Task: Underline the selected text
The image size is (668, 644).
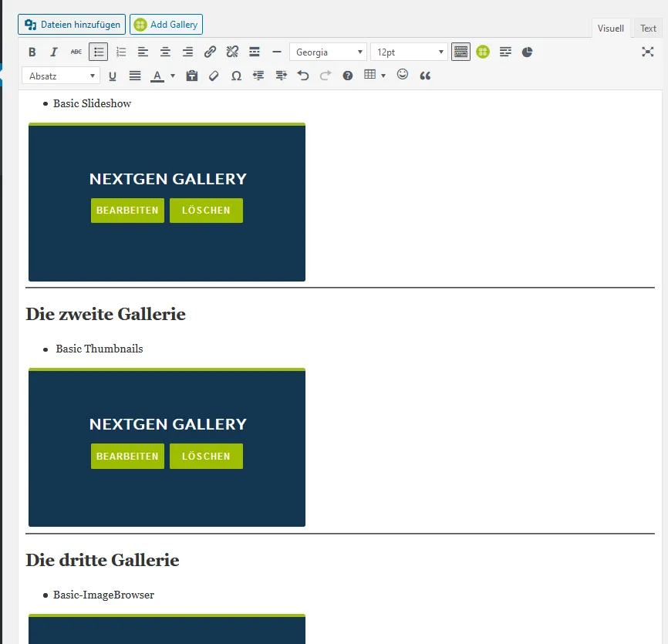Action: (x=113, y=76)
